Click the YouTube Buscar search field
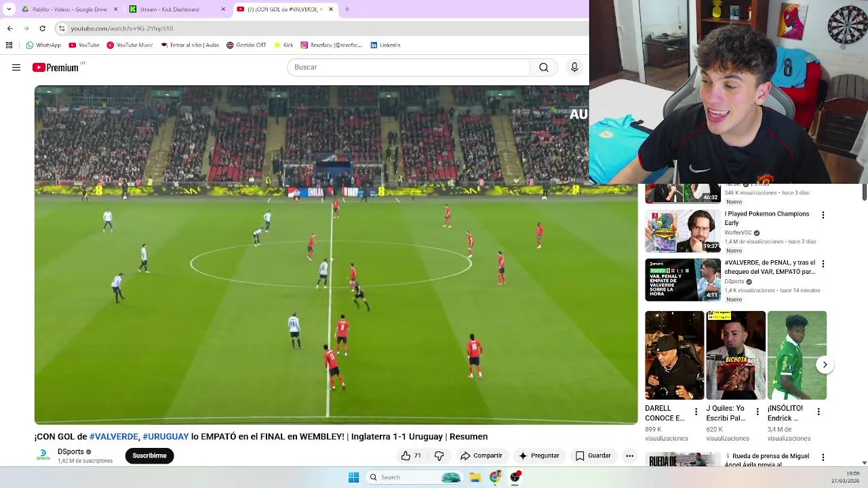 408,67
